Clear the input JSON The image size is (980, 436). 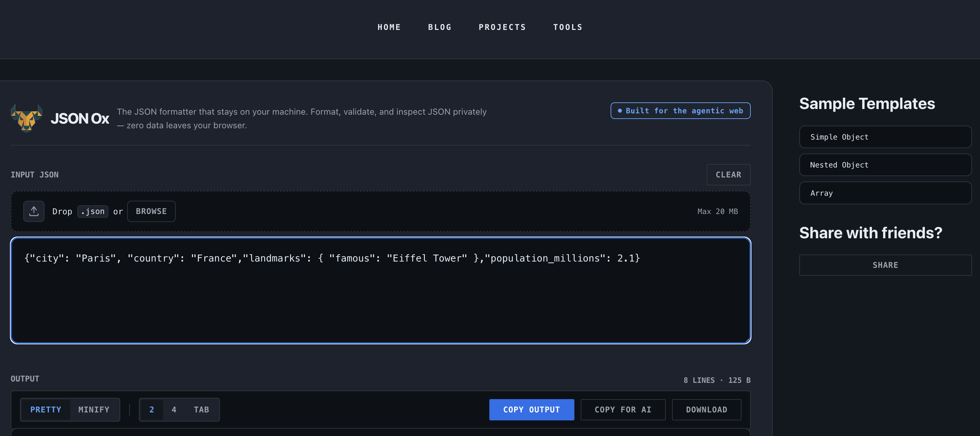728,174
